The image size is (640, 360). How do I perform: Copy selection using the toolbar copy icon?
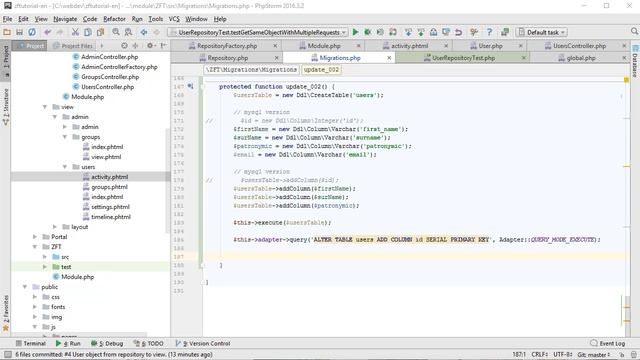(88, 32)
